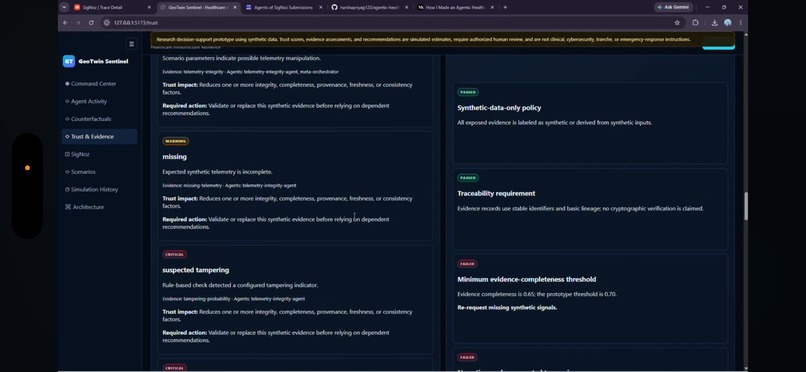Open the Architecture sidebar page

pos(99,207)
